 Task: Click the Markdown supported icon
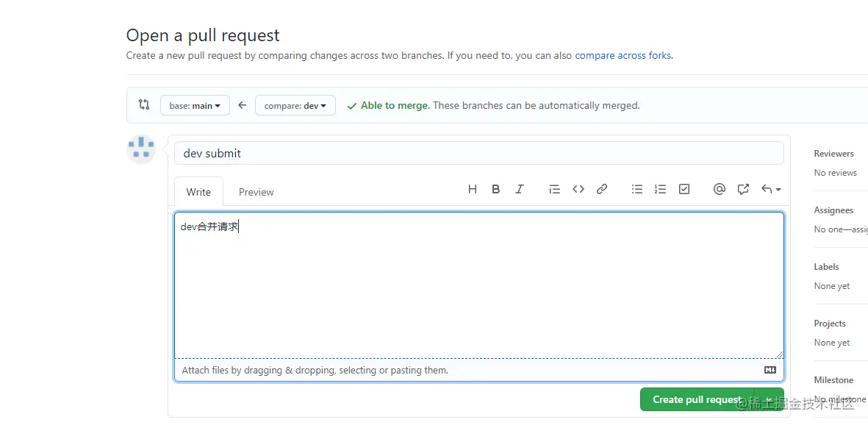pos(770,370)
